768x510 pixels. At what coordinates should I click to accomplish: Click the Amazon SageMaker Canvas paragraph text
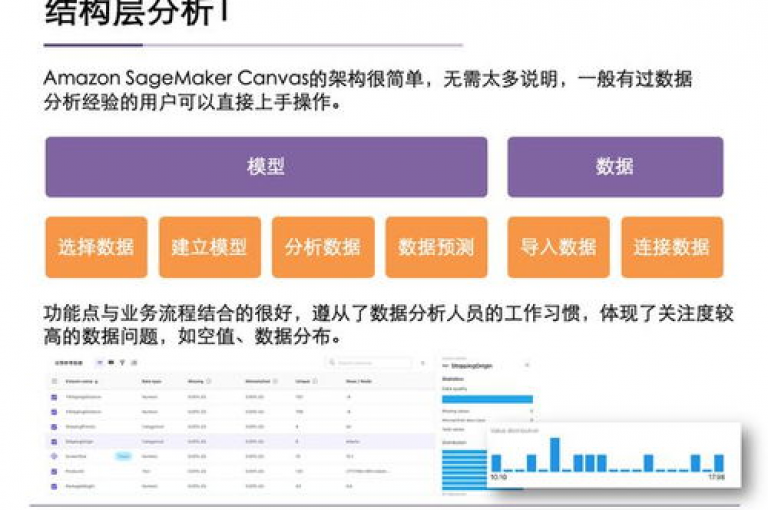pos(367,90)
